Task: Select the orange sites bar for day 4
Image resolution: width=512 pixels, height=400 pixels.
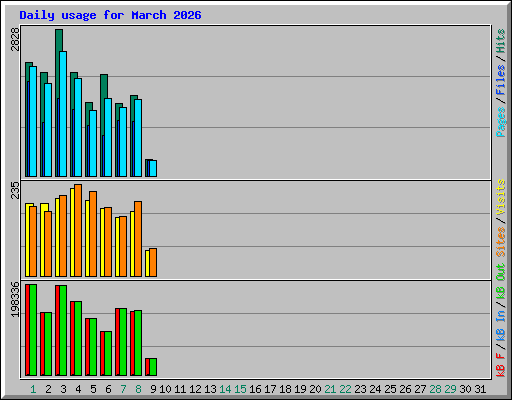Action: coord(78,230)
